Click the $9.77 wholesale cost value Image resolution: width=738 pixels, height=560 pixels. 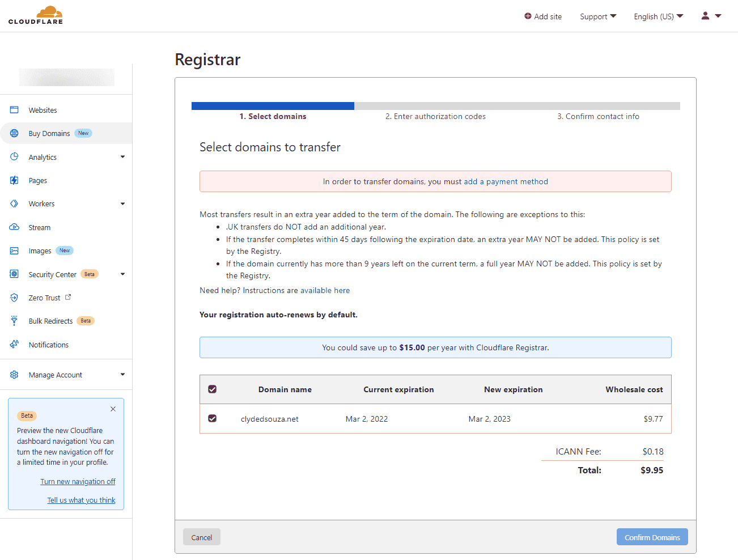(x=653, y=419)
